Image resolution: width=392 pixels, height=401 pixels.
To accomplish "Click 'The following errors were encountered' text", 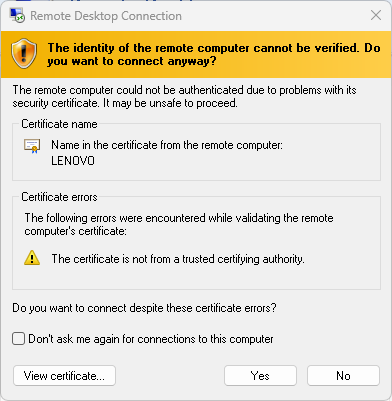I will 179,224.
